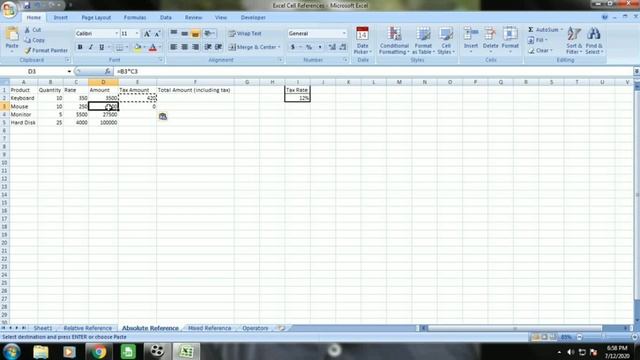Toggle middle vertical alignment
Screen dimensions: 640x360
click(x=184, y=33)
